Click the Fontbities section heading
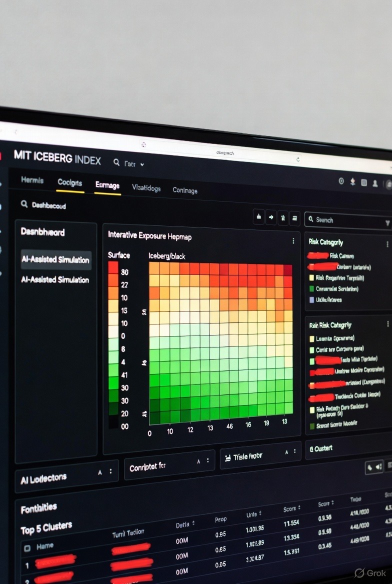The height and width of the screenshot is (584, 392). pos(39,508)
